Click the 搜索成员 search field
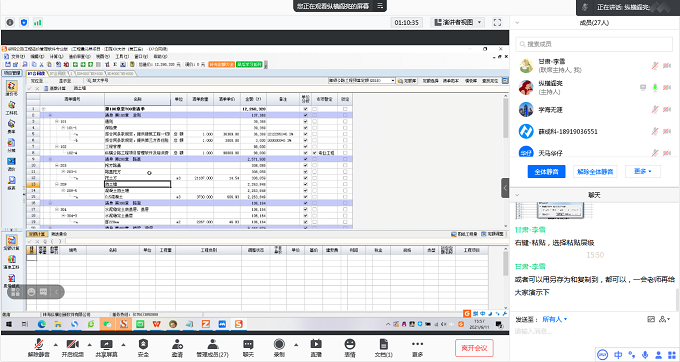 [594, 44]
